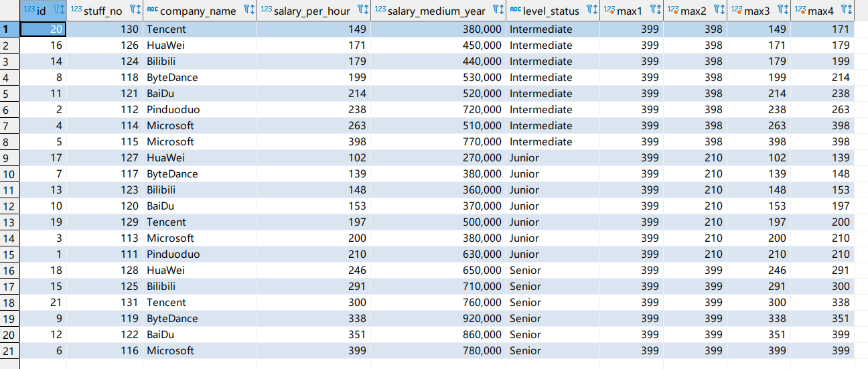Click the filter/sort icon in the salary_medium_year column header

[498, 10]
